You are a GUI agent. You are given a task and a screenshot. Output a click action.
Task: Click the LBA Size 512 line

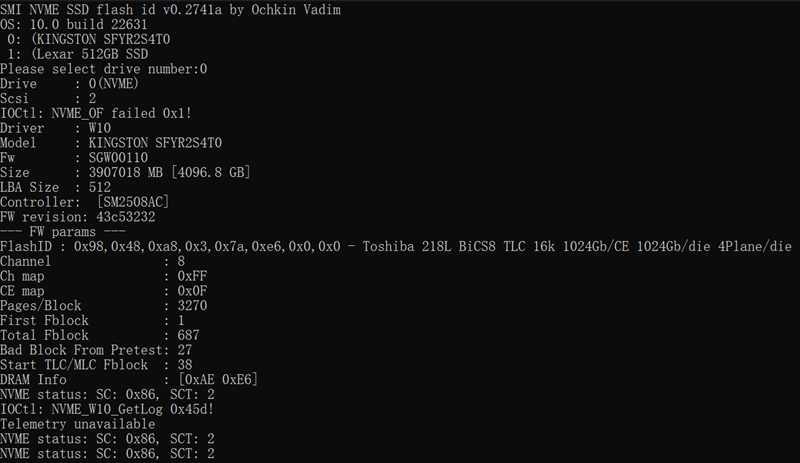pyautogui.click(x=55, y=189)
